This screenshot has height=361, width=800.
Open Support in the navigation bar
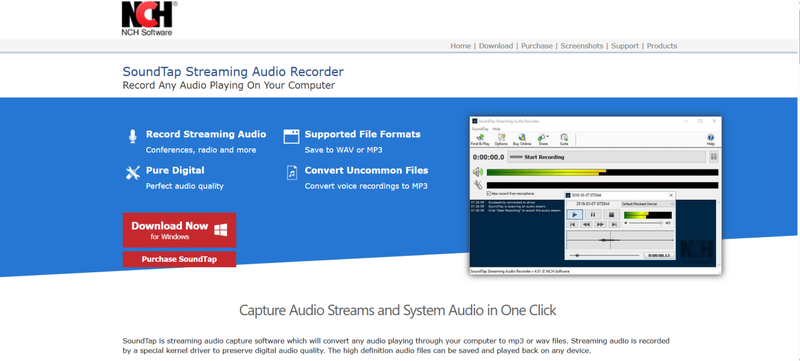tap(624, 45)
